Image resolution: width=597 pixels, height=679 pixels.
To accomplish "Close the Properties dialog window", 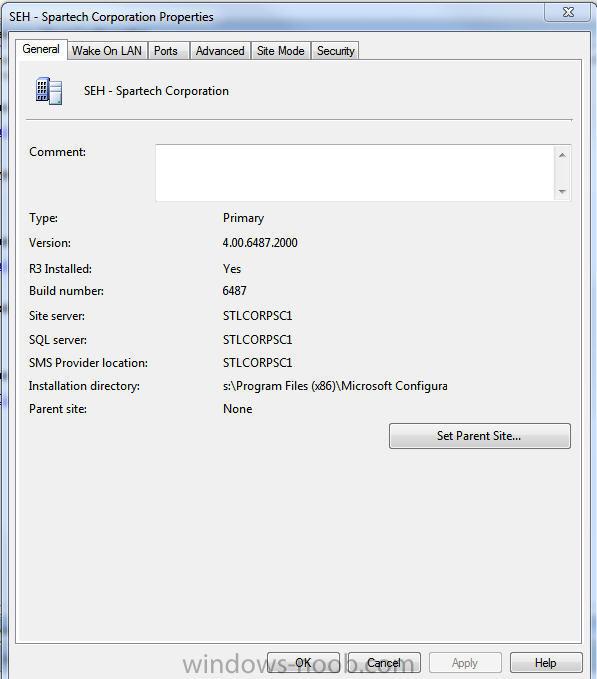I will pos(568,12).
